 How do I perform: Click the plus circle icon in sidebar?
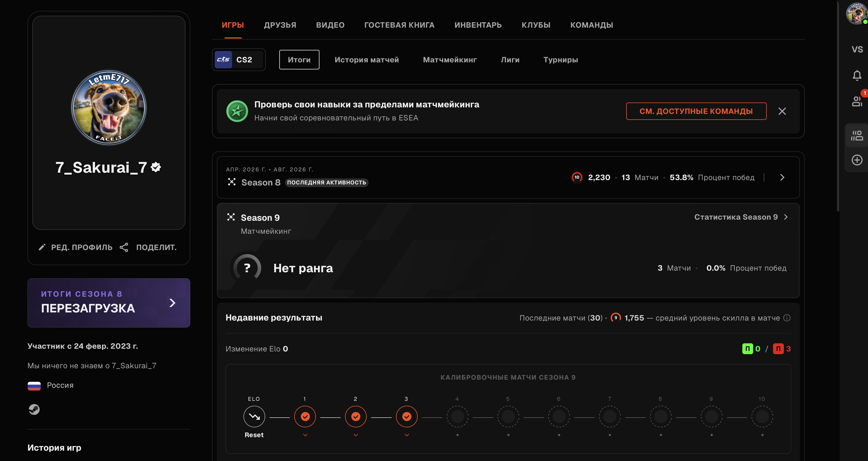click(x=857, y=160)
